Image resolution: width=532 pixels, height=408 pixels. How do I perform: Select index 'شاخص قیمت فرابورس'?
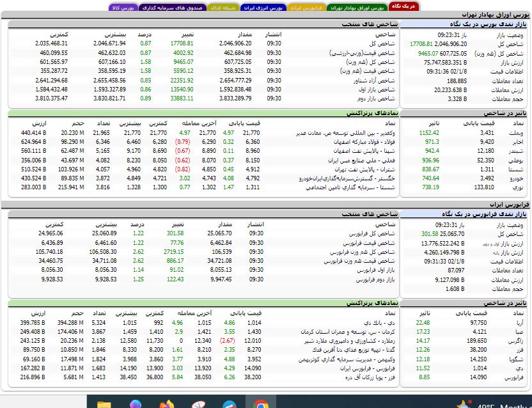pos(369,243)
